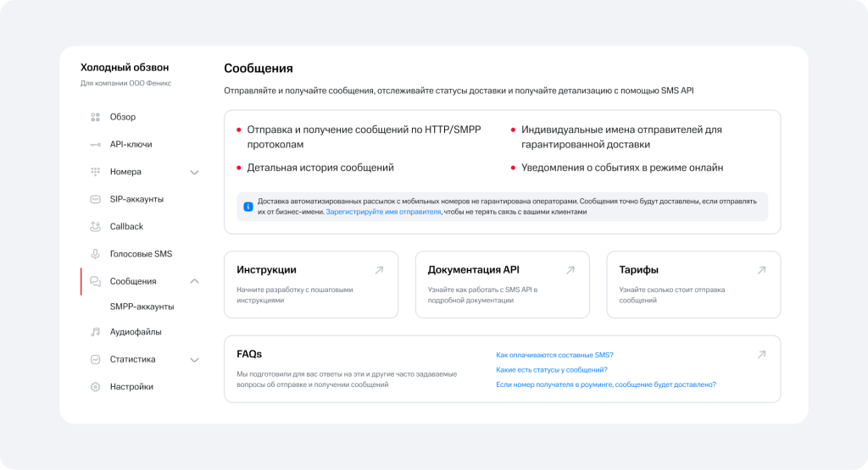
Task: Select the SIP-аккаунты icon
Action: pyautogui.click(x=95, y=199)
